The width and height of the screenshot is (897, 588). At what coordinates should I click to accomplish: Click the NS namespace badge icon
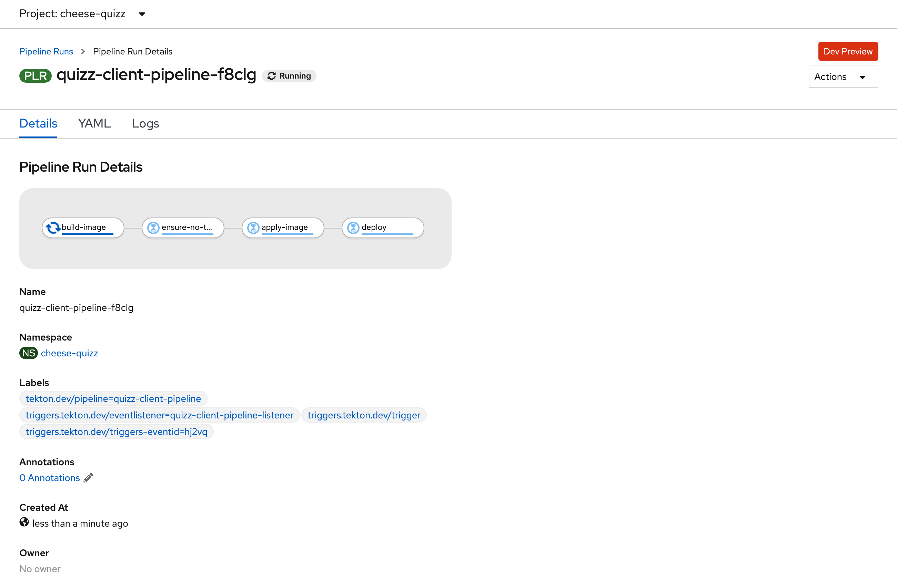[x=29, y=353]
